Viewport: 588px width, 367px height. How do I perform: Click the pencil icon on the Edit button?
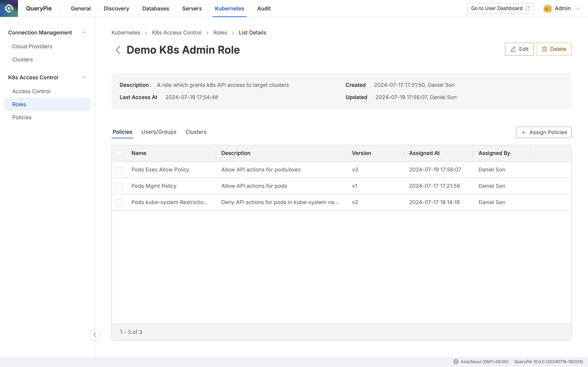[513, 49]
